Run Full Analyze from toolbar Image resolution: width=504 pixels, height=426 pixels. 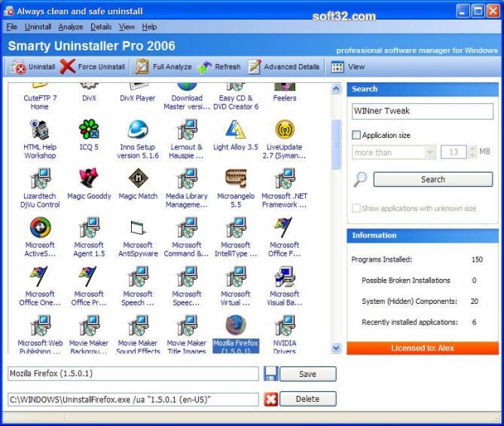[x=163, y=67]
